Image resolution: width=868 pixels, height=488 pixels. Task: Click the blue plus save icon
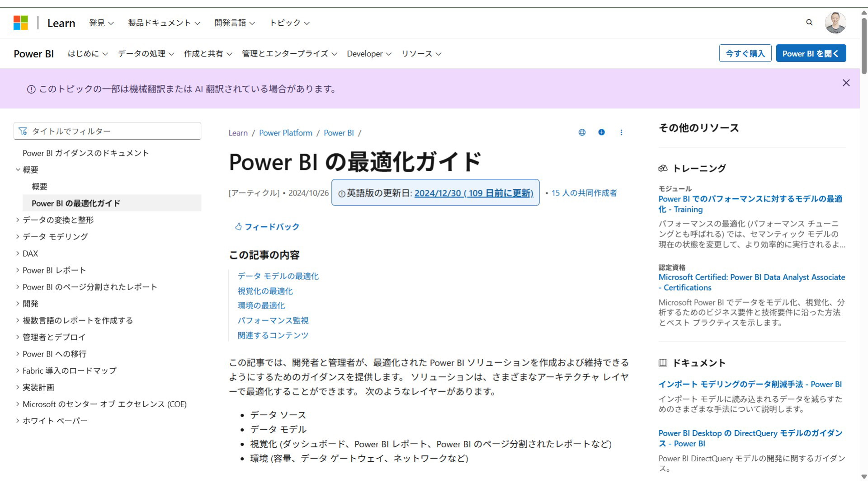point(601,132)
